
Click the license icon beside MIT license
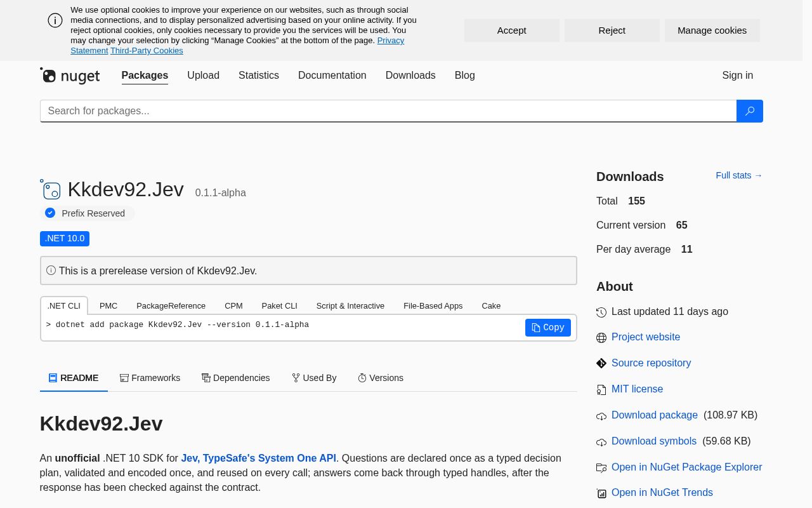[601, 389]
